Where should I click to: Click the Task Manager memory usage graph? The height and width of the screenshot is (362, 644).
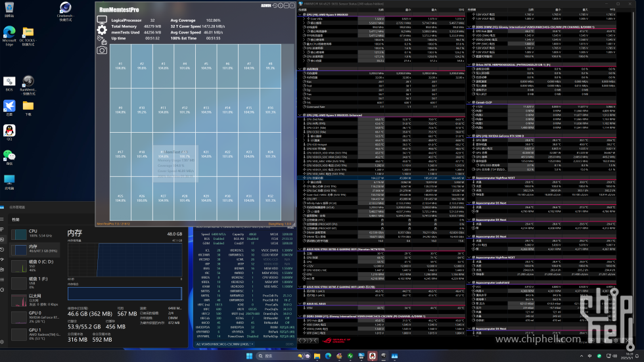pos(125,260)
